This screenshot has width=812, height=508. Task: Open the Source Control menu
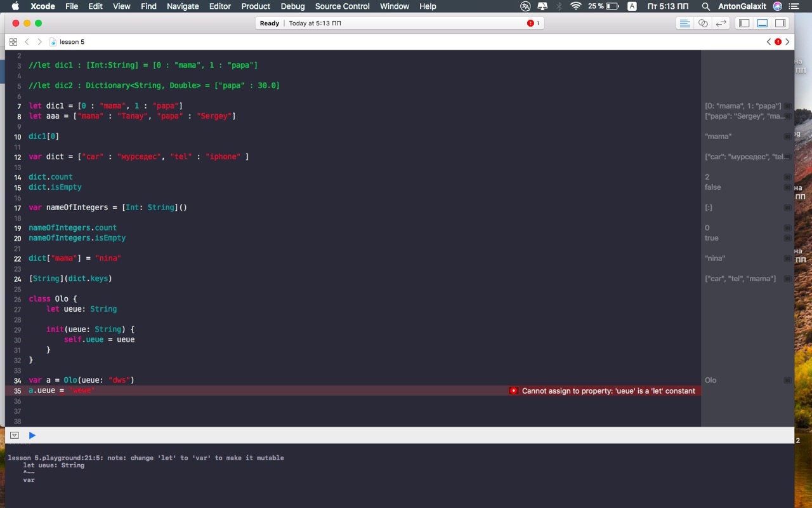(342, 6)
